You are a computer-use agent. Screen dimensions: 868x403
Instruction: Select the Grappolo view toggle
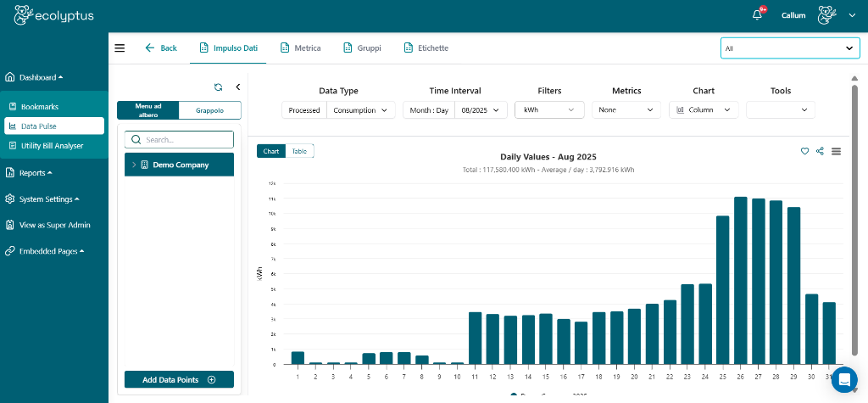click(x=210, y=110)
